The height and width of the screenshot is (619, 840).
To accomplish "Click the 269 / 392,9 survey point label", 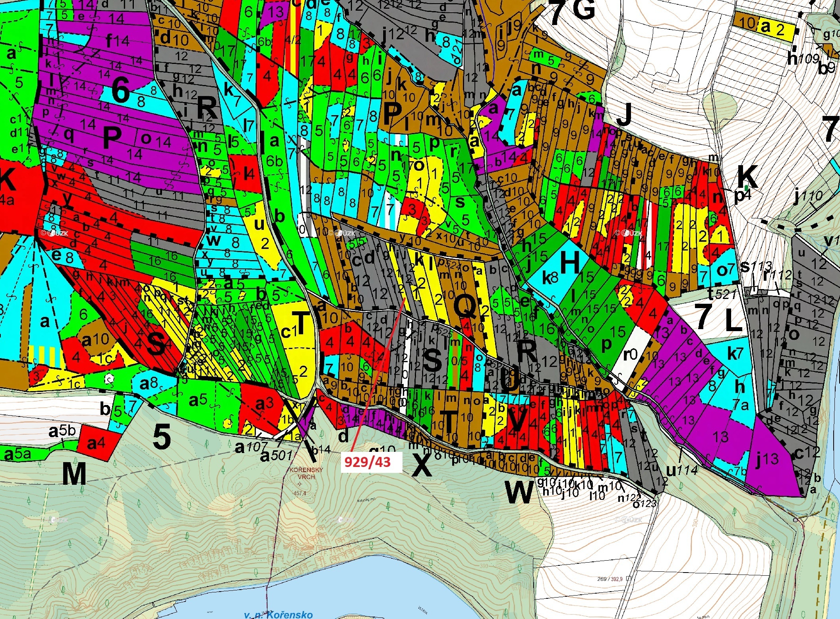I will [611, 579].
